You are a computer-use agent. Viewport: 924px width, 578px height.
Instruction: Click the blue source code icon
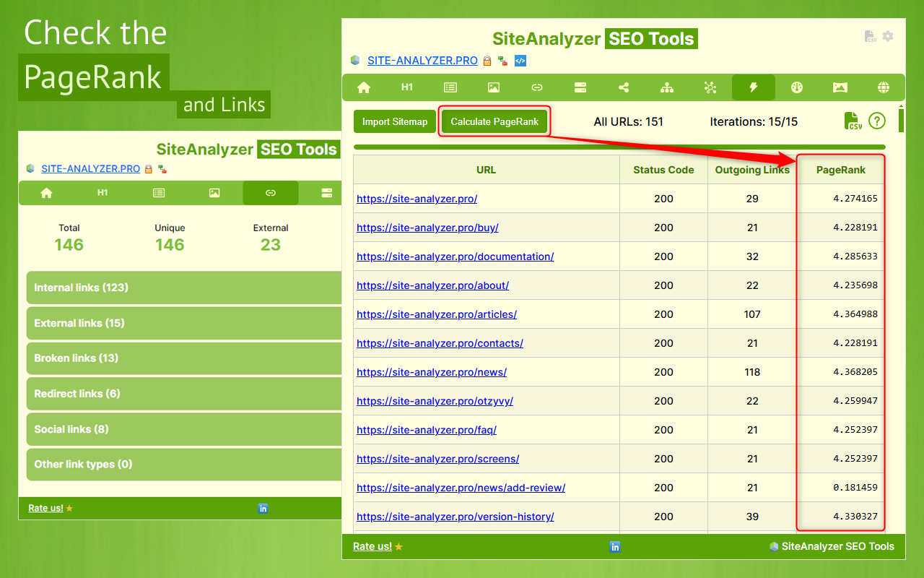click(x=520, y=61)
